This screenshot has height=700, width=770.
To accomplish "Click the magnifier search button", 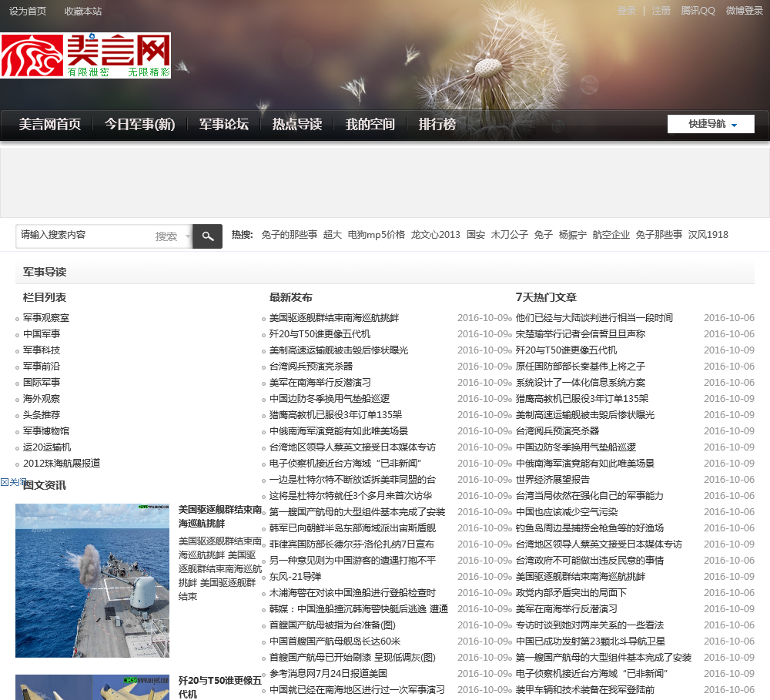I will [207, 236].
